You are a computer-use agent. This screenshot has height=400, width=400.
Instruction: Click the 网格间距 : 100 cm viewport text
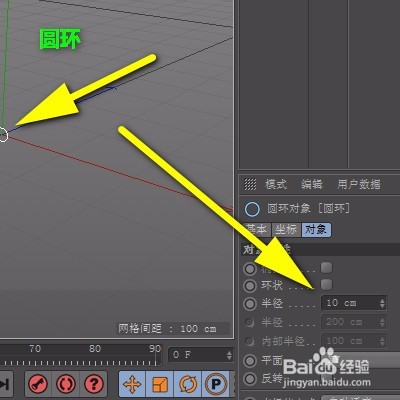pyautogui.click(x=167, y=329)
